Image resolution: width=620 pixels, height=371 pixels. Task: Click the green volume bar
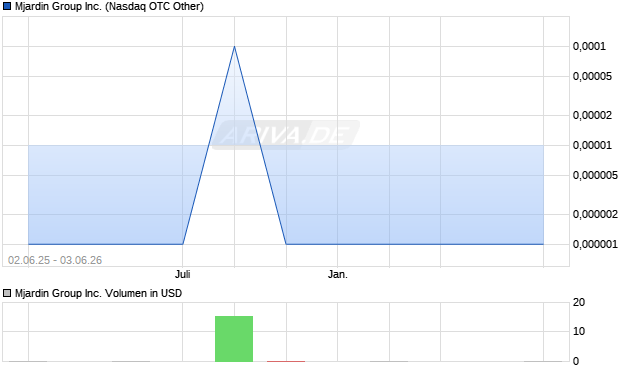tap(234, 339)
